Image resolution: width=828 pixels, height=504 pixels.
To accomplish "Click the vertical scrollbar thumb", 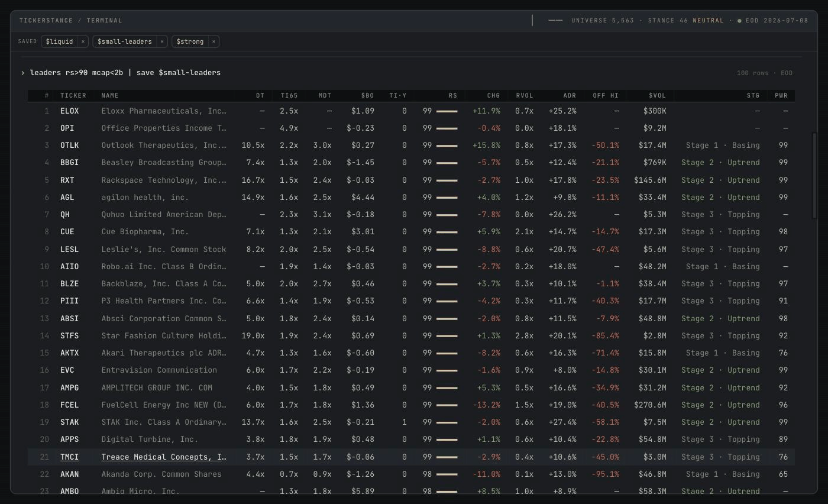I will point(814,176).
